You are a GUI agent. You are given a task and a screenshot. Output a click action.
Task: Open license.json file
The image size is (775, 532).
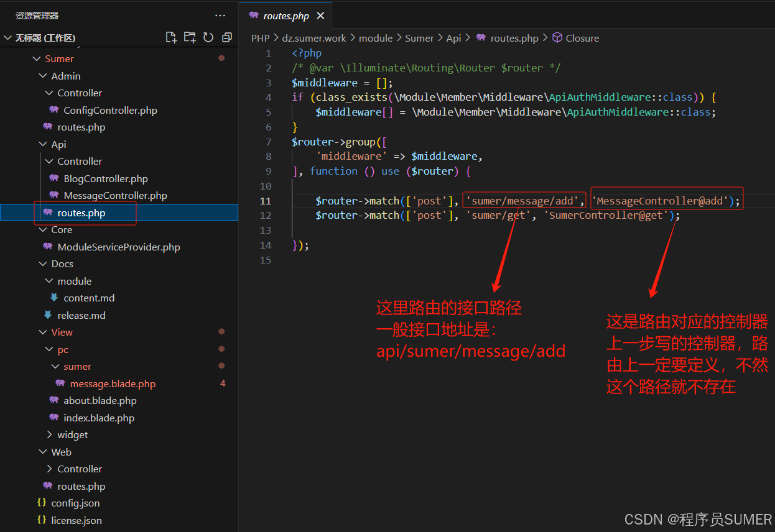point(77,520)
